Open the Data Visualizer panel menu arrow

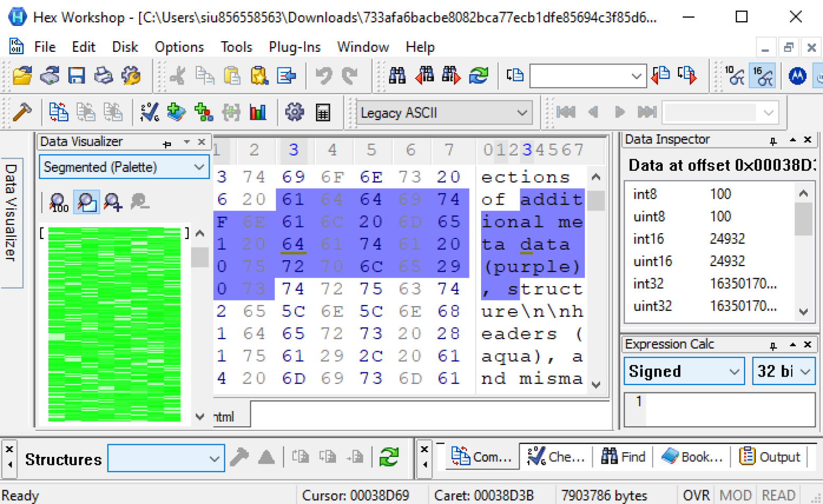click(186, 142)
